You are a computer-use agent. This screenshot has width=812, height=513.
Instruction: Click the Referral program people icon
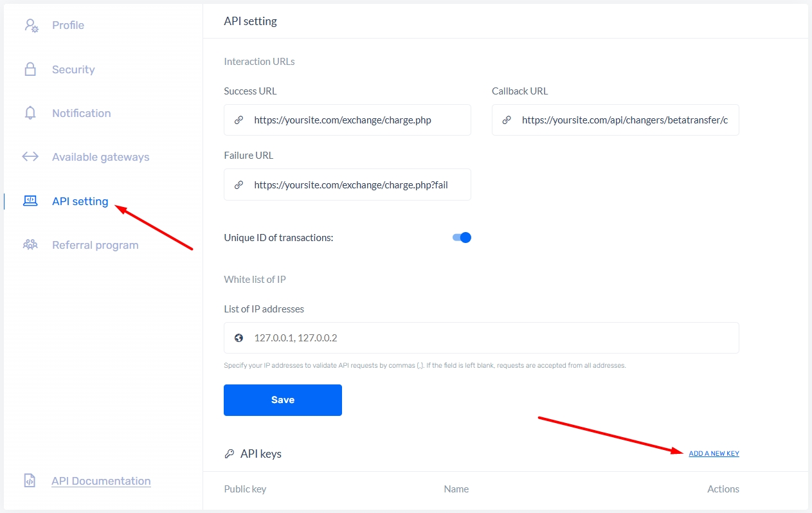(x=30, y=245)
